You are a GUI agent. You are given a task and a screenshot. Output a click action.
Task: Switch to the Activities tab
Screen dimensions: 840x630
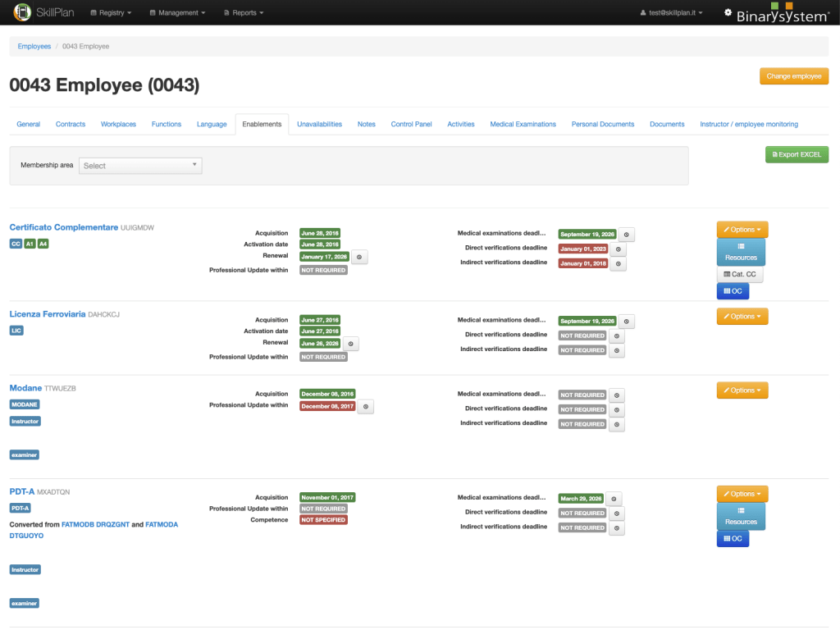pyautogui.click(x=461, y=125)
